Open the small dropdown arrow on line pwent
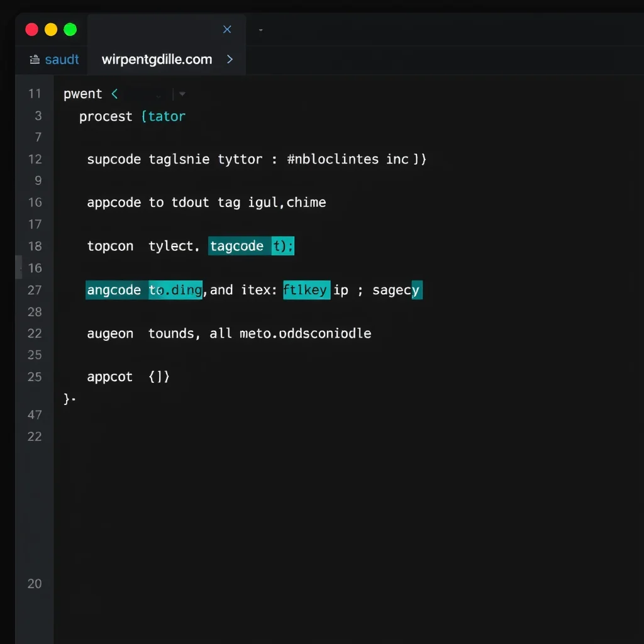Screen dimensions: 644x644 click(x=182, y=94)
